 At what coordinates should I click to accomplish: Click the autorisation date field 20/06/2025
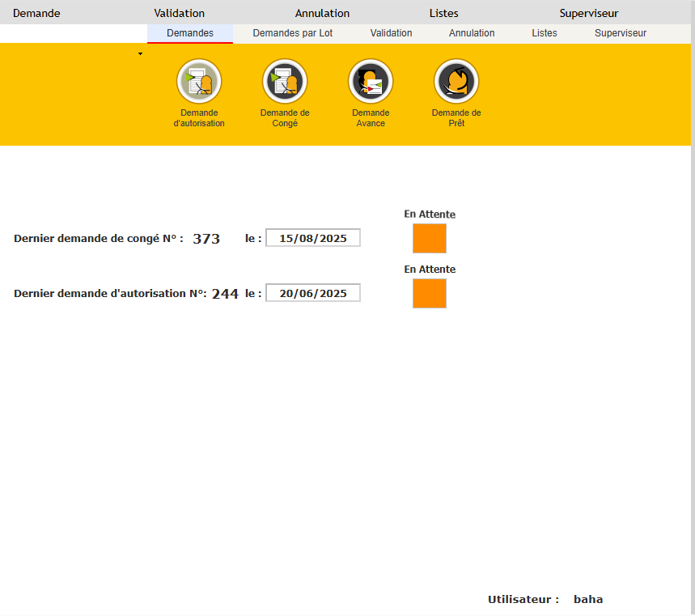312,293
